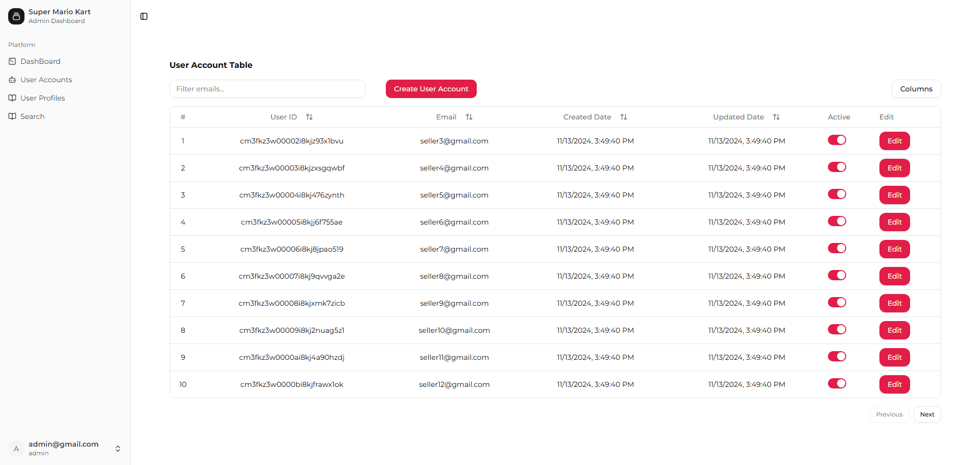Sort by Updated Date arrows icon
This screenshot has width=980, height=465.
tap(776, 117)
